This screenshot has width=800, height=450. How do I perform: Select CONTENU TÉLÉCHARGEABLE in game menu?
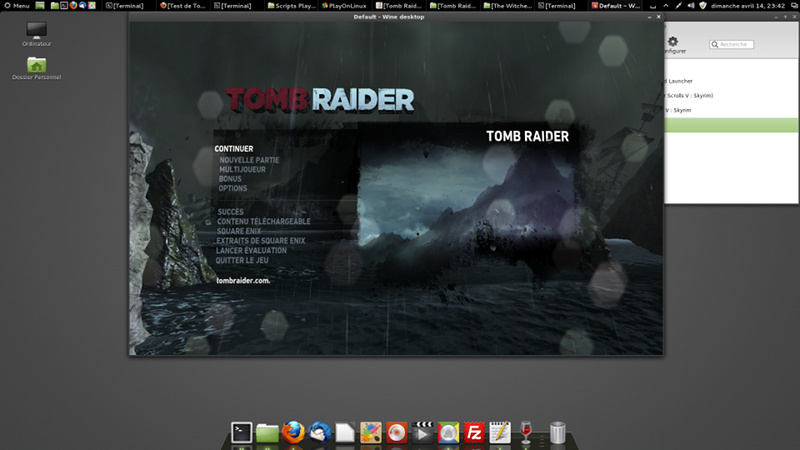click(264, 221)
